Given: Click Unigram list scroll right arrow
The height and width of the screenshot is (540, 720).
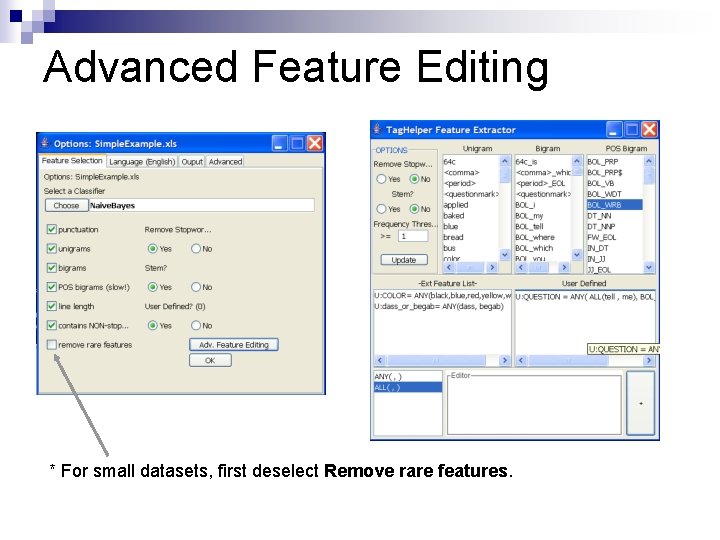Looking at the screenshot, I should pyautogui.click(x=492, y=267).
